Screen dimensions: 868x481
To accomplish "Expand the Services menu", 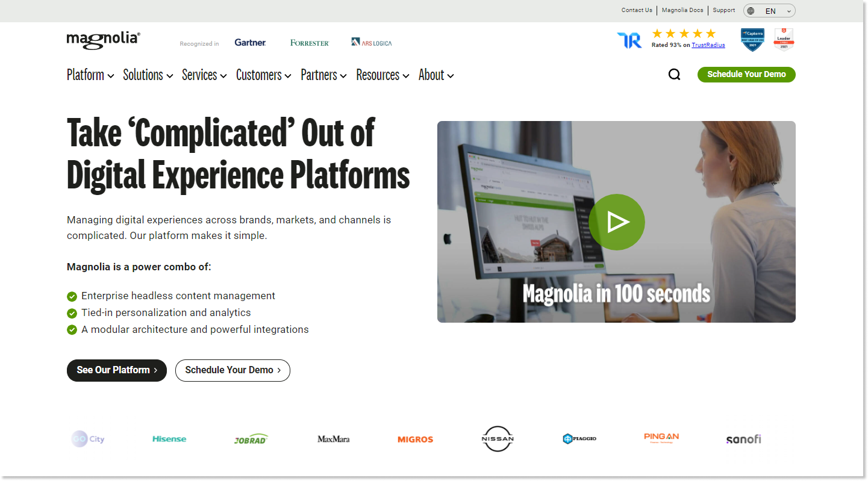I will pyautogui.click(x=204, y=75).
